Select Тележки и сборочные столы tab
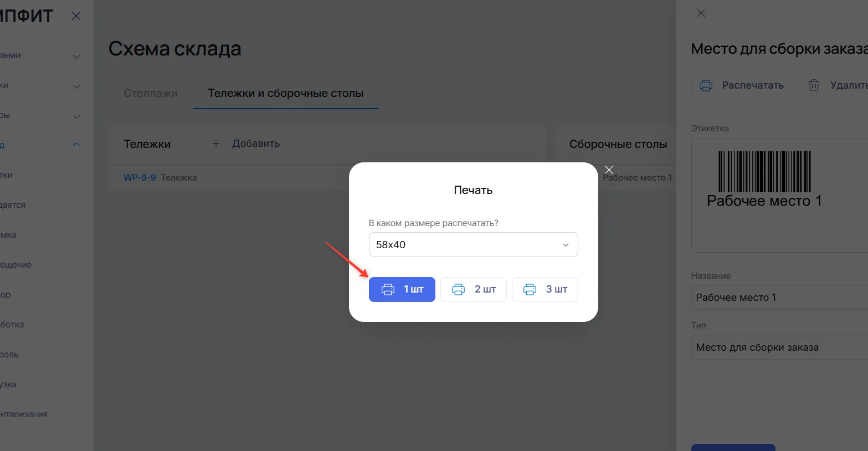This screenshot has height=451, width=868. pyautogui.click(x=286, y=93)
